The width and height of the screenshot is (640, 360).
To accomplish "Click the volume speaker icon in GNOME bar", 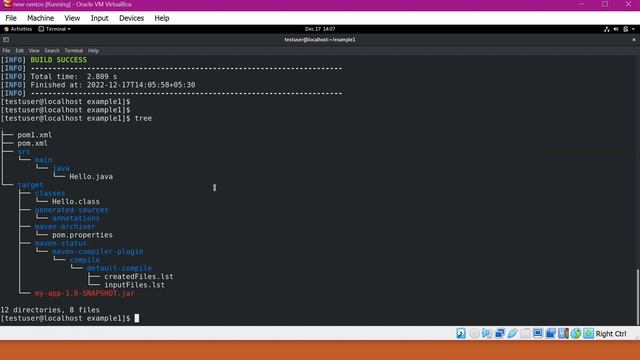I will point(616,29).
